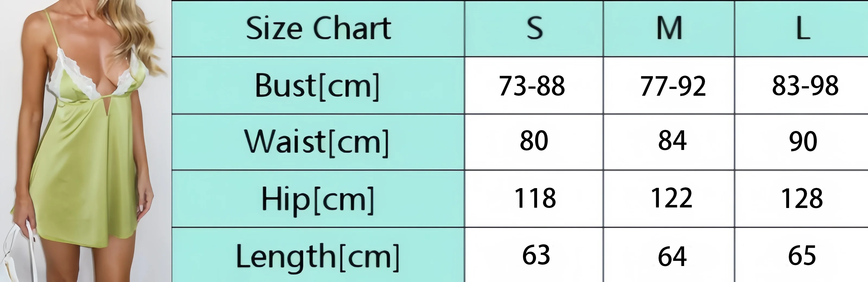
Task: Click the waist value 90 cell
Action: (801, 142)
